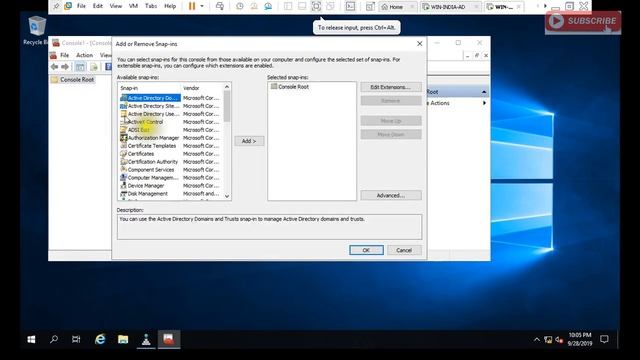Open the Action menu in the MMC console window
Screen dimensions: 640x360
[x=84, y=55]
